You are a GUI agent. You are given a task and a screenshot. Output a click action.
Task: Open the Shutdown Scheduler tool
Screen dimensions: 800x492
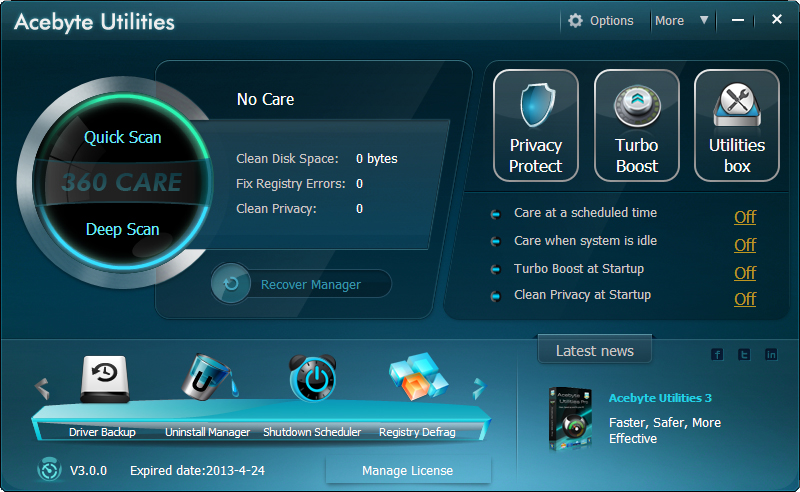tap(312, 381)
